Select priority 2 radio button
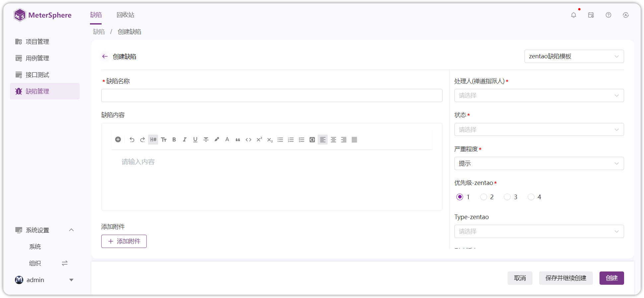 (484, 197)
